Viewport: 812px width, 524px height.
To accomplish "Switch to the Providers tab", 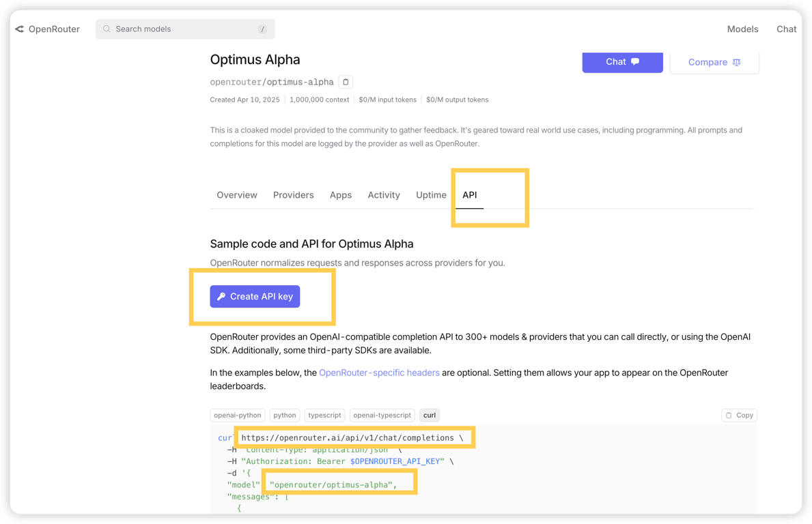I will (293, 195).
